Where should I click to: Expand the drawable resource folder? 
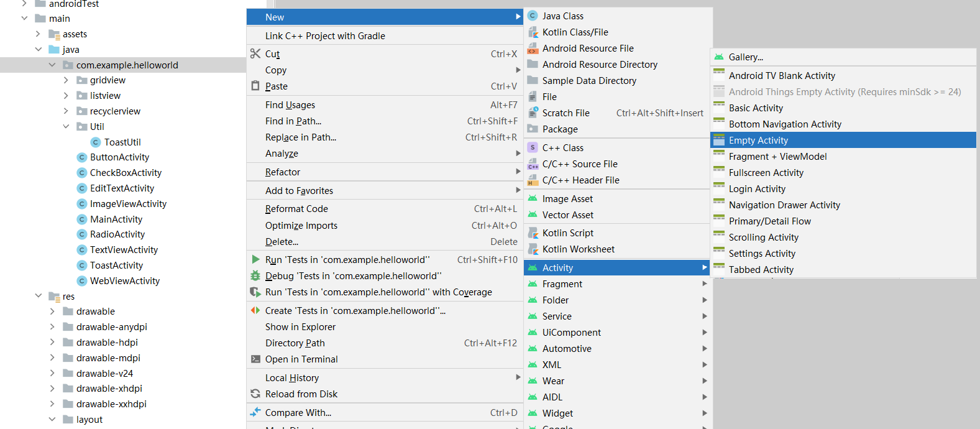tap(52, 311)
